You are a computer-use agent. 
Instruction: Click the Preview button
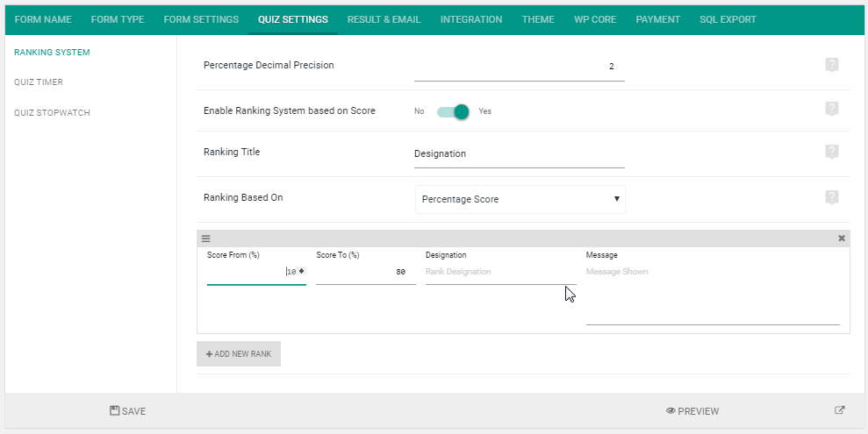tap(692, 411)
